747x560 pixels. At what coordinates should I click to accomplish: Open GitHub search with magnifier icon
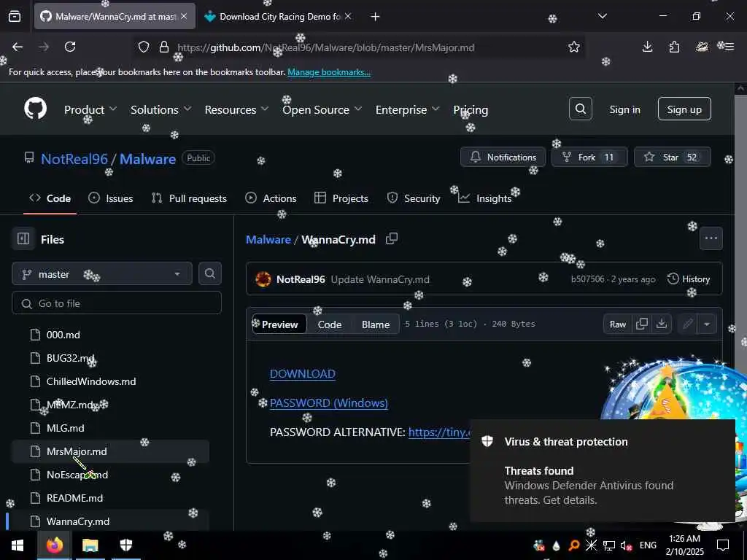[x=580, y=109]
